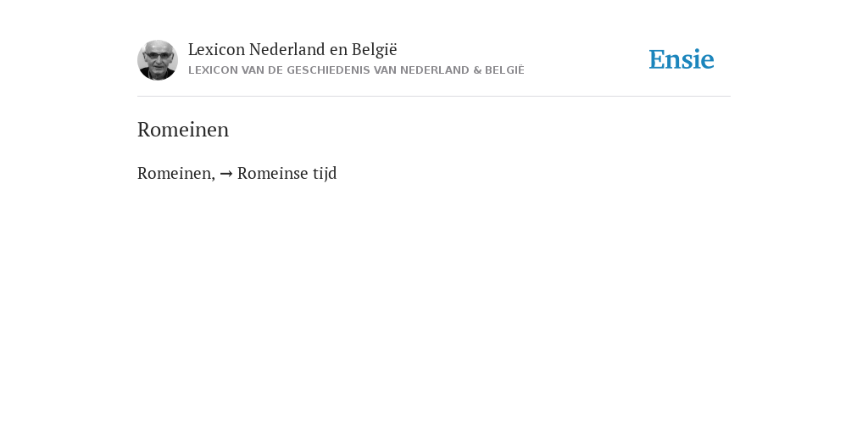Image resolution: width=868 pixels, height=434 pixels.
Task: Select the Romeinen page heading
Action: click(183, 130)
